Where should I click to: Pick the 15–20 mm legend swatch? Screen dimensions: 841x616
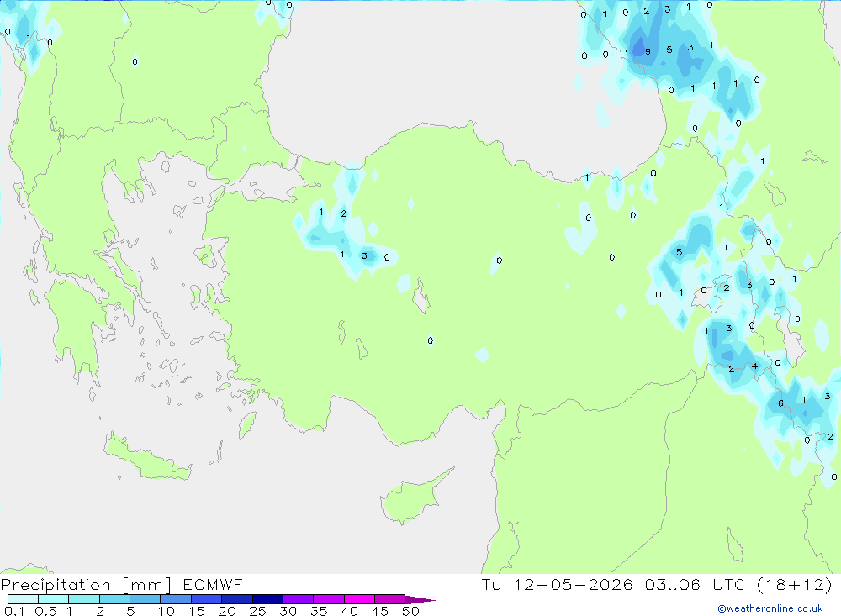pos(207,599)
